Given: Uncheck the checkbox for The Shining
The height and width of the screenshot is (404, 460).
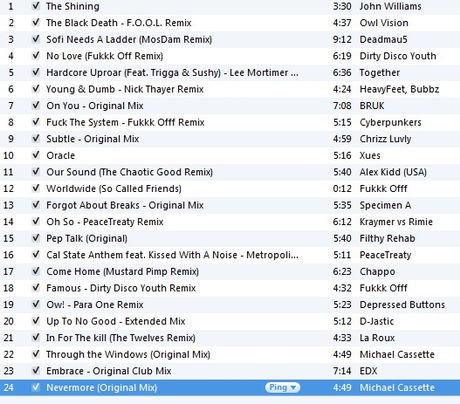Looking at the screenshot, I should 36,6.
